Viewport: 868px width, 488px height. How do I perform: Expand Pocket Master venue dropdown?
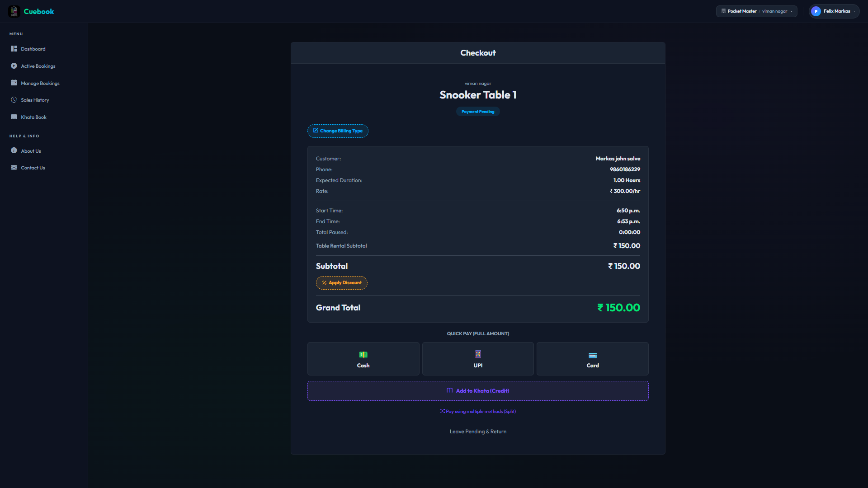click(756, 11)
